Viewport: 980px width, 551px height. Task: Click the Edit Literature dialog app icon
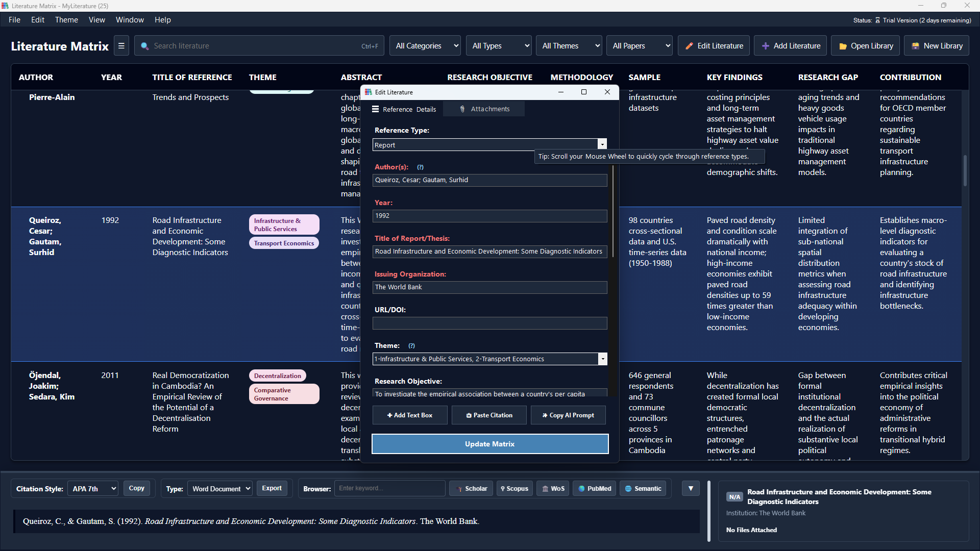[368, 92]
